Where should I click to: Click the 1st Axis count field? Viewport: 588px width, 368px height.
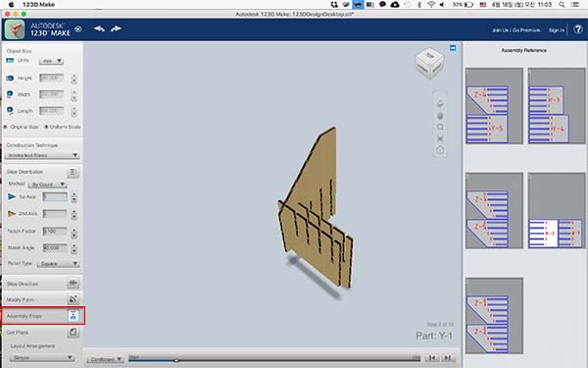(55, 197)
